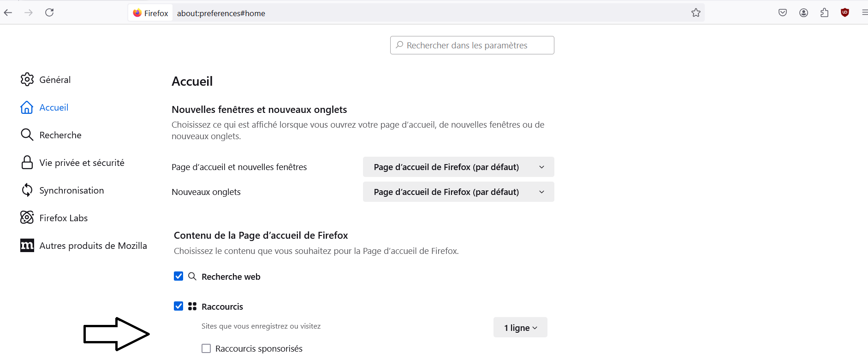
Task: Open the '1 ligne' rows dropdown
Action: tap(520, 328)
